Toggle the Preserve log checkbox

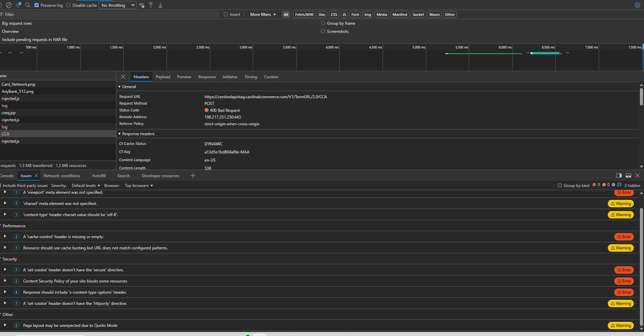point(37,5)
